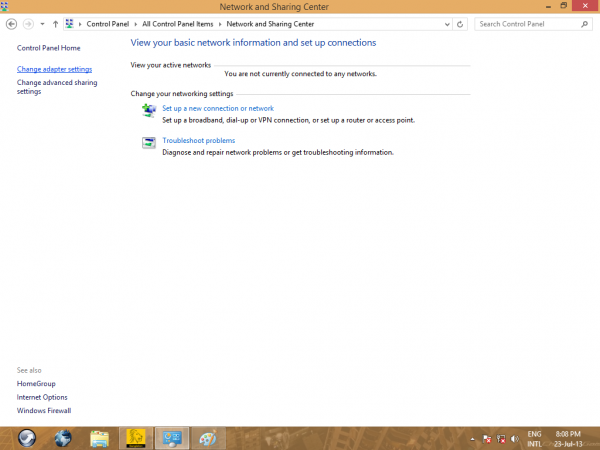Expand chevron after All Control Panel Items
600x450 pixels.
click(220, 24)
